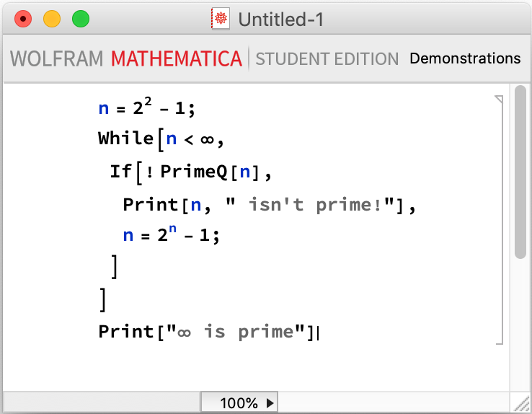The height and width of the screenshot is (414, 532).
Task: Click the 'n = 2ⁿ - 1;' assignment line
Action: (172, 234)
